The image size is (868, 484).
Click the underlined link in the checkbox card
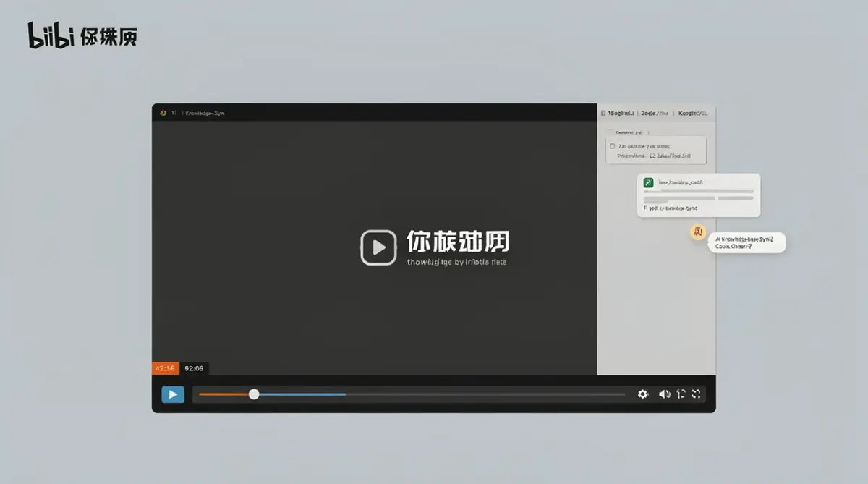(x=671, y=156)
